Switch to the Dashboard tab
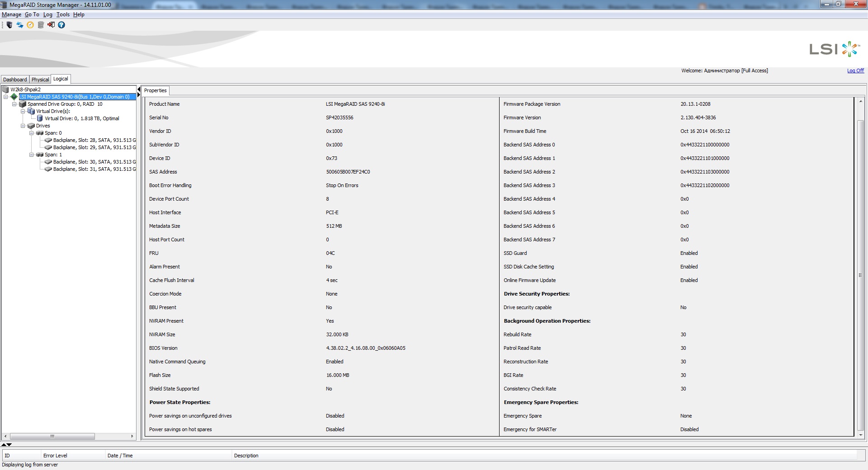The width and height of the screenshot is (868, 470). [x=15, y=80]
